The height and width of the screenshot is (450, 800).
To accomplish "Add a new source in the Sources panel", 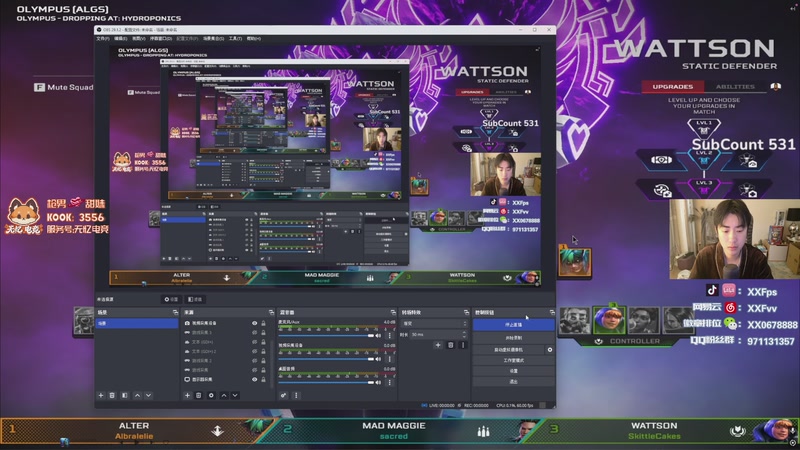I will [x=187, y=395].
